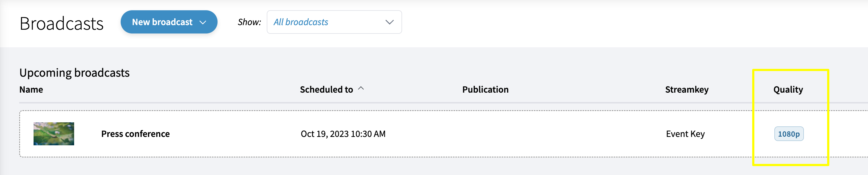Toggle the ascending sort arrow icon
This screenshot has width=868, height=175.
(361, 89)
